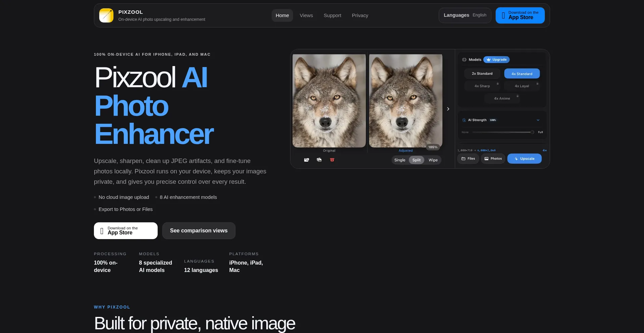This screenshot has height=333, width=644.
Task: Select the 4x Standard model
Action: tap(522, 73)
